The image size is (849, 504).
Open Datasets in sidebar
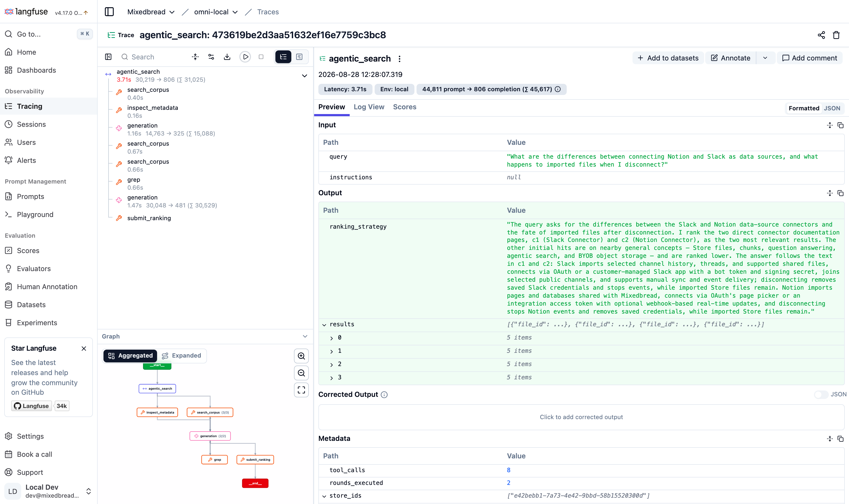[49, 305]
